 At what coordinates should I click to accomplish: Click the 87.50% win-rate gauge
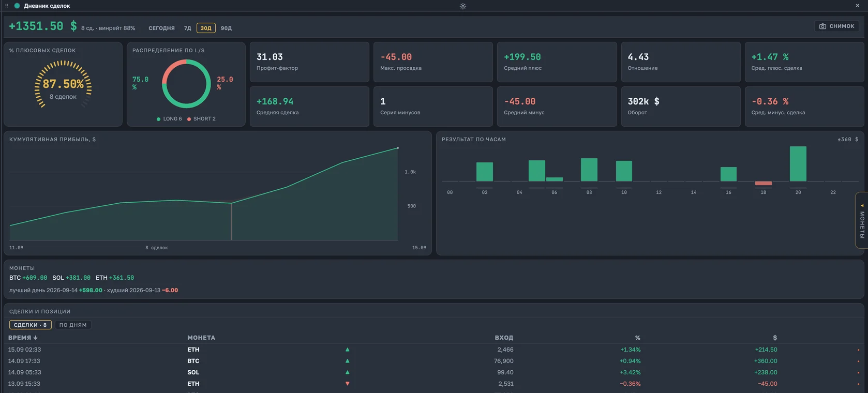63,85
